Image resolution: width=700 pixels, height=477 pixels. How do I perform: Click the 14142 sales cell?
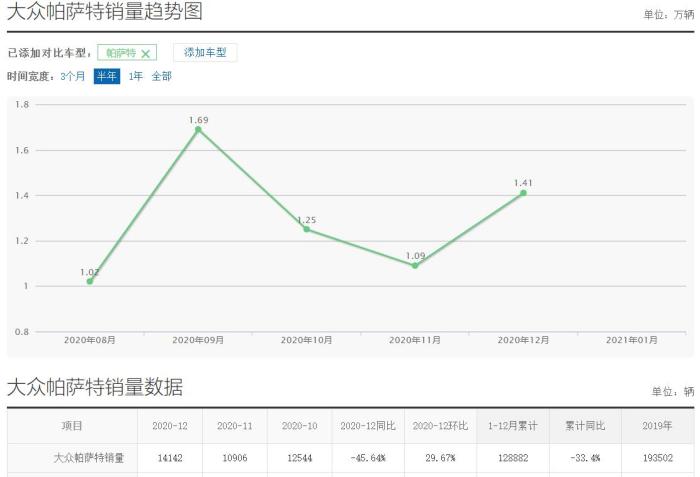pyautogui.click(x=170, y=458)
